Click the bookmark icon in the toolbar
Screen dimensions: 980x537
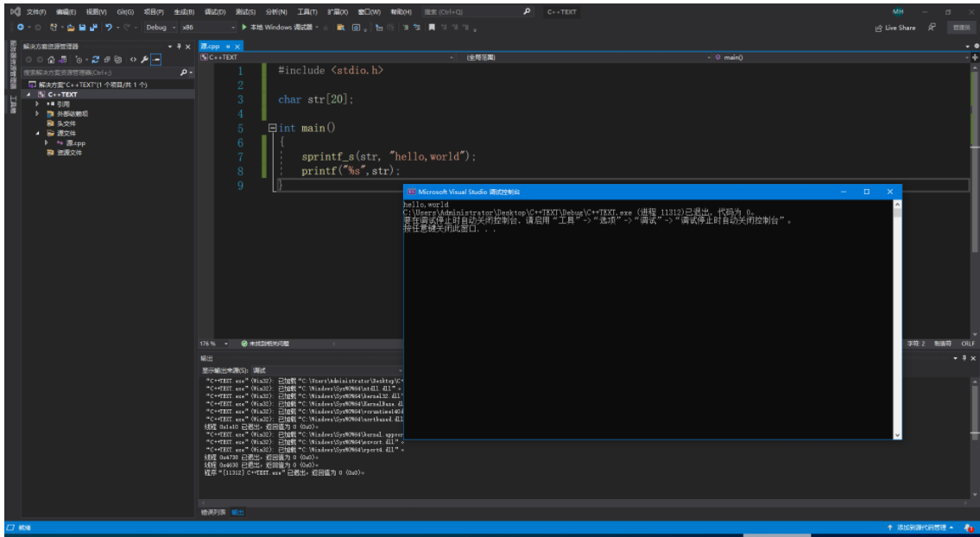431,28
